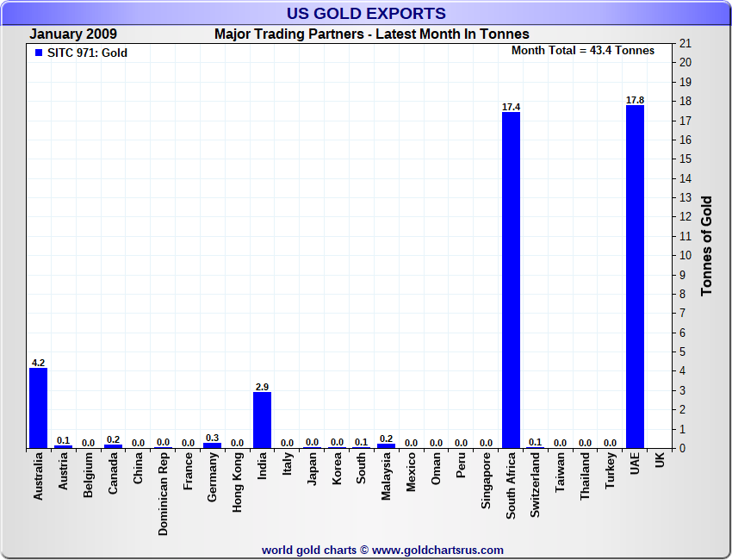This screenshot has width=732, height=560.
Task: Click the Hong Kong axis label
Action: pyautogui.click(x=237, y=482)
